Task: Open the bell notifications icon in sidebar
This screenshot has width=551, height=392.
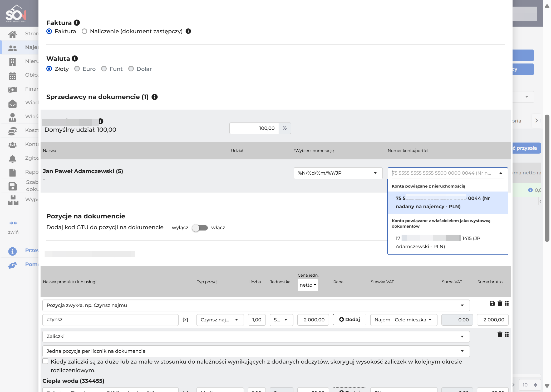Action: [12, 158]
